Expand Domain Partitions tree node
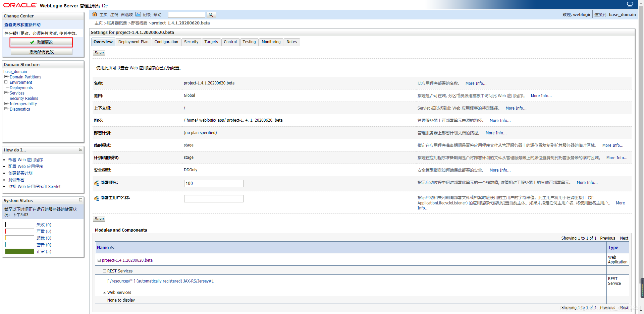 coord(6,77)
